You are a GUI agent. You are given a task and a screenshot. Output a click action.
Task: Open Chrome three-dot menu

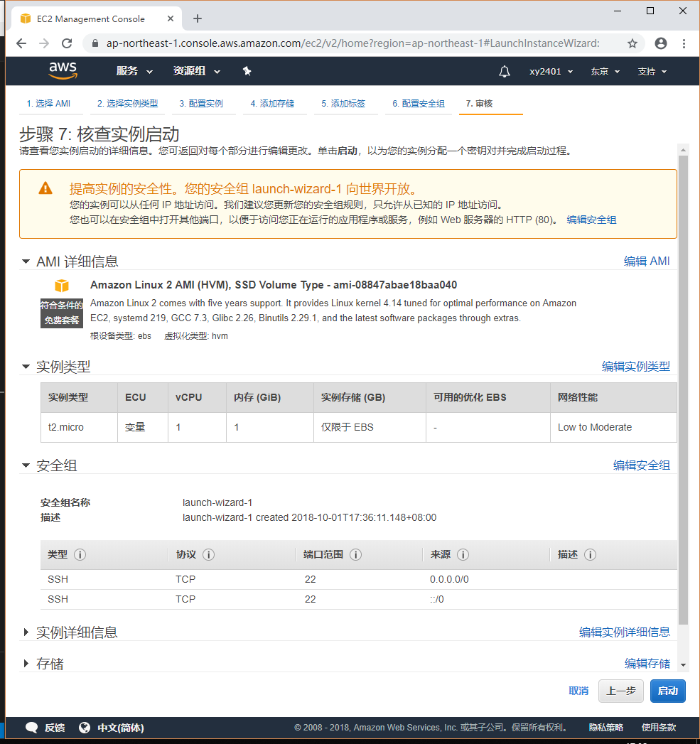tap(684, 43)
